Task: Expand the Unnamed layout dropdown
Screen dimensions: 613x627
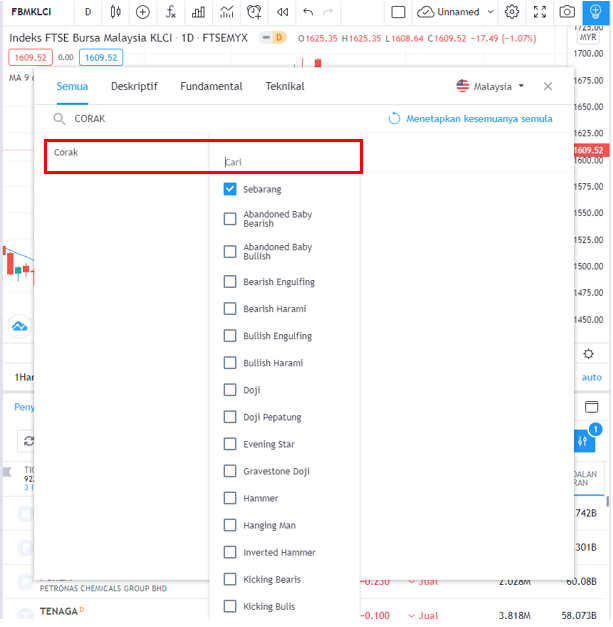Action: pos(456,12)
